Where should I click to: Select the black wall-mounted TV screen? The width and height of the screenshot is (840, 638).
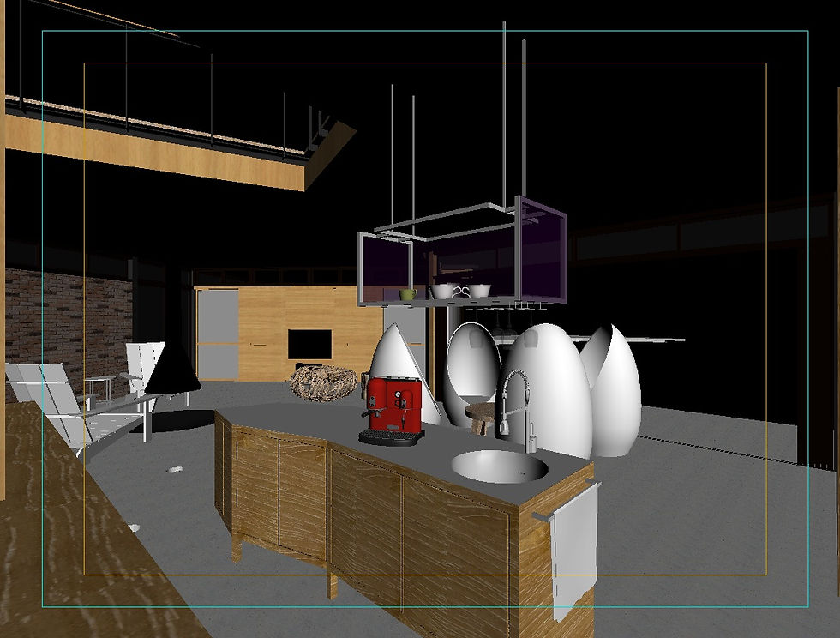[x=309, y=344]
